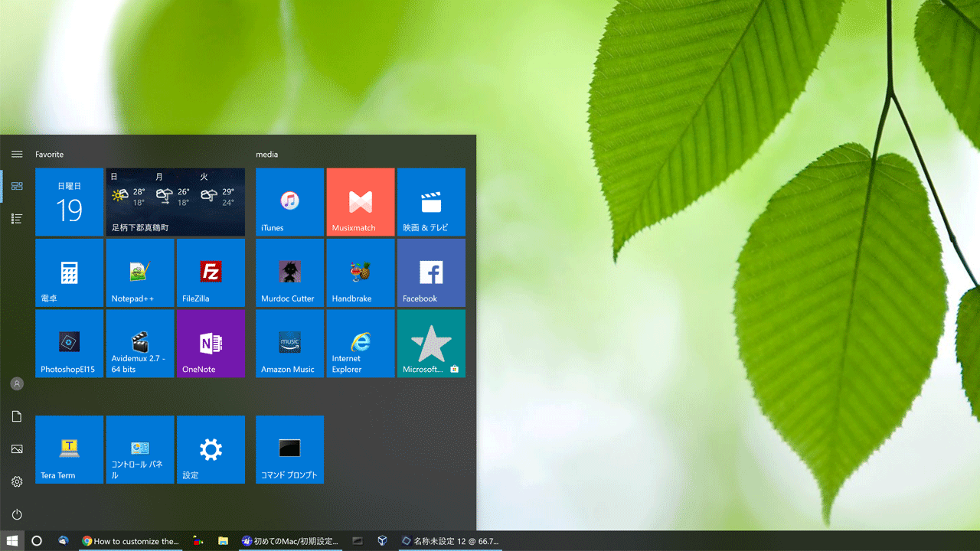980x551 pixels.
Task: Open the Amazon Music tile
Action: 289,344
